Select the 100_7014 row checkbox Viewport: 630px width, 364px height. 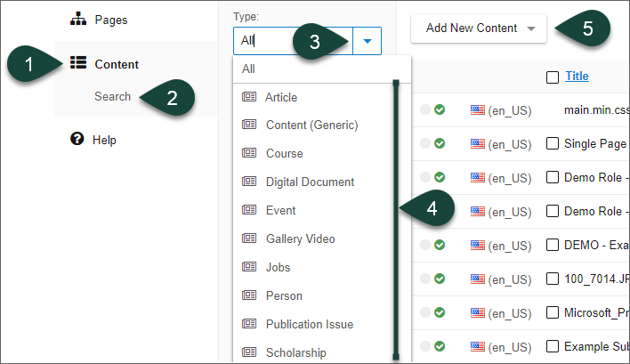[553, 279]
